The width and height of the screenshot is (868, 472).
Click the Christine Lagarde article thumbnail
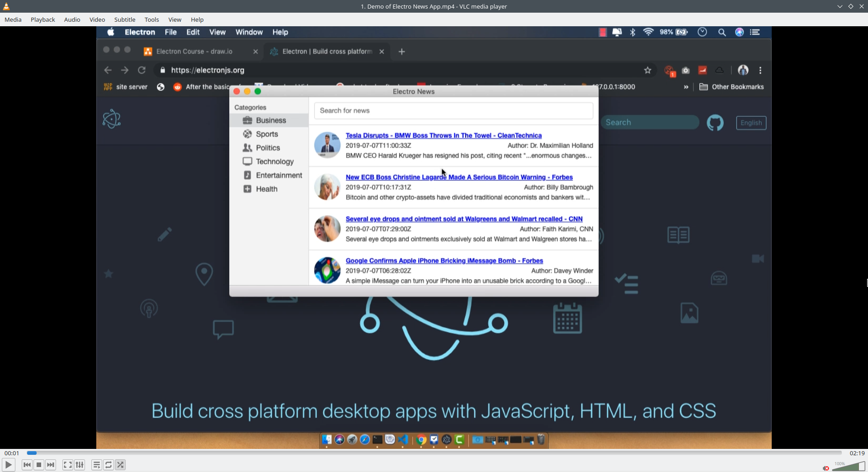[327, 187]
